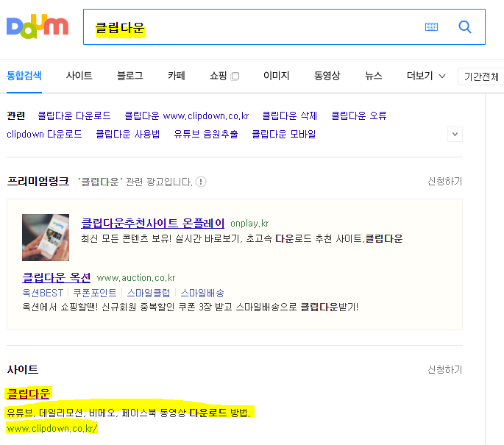Open ad link 클립다운 옥션
The width and height of the screenshot is (504, 445).
[x=56, y=277]
